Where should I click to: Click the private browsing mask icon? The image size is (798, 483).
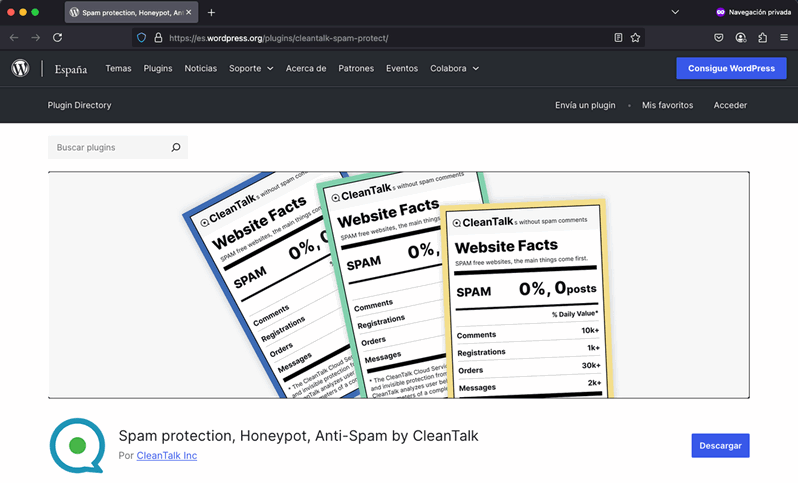pyautogui.click(x=720, y=12)
